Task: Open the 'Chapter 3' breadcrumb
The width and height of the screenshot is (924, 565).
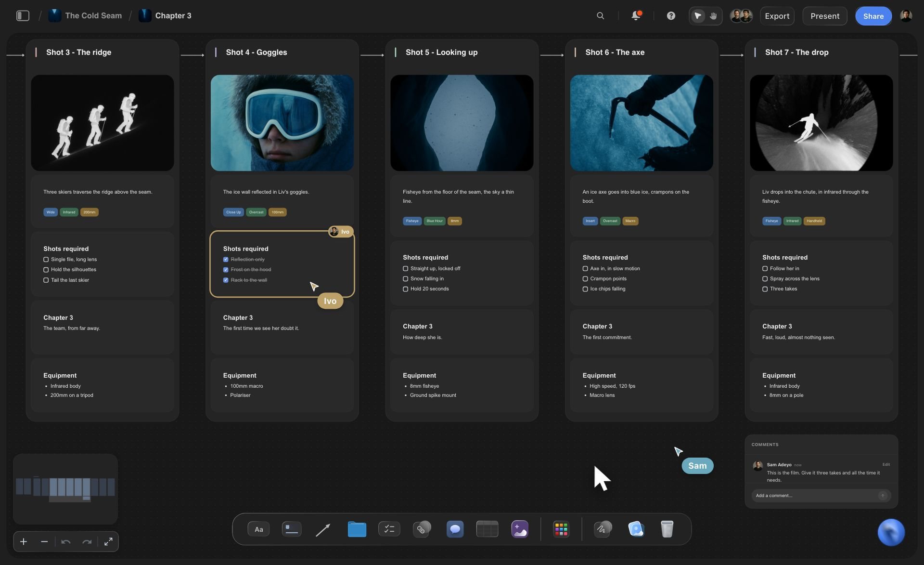Action: (165, 15)
